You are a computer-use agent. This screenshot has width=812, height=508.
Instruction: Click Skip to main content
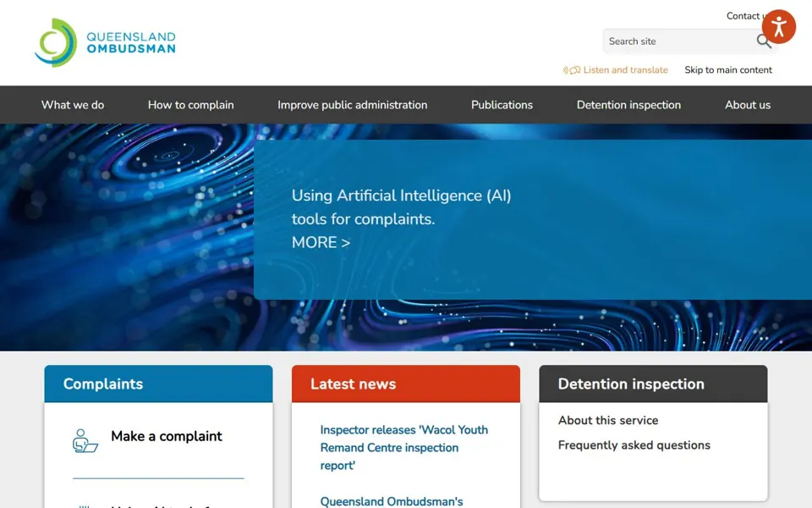pos(728,70)
